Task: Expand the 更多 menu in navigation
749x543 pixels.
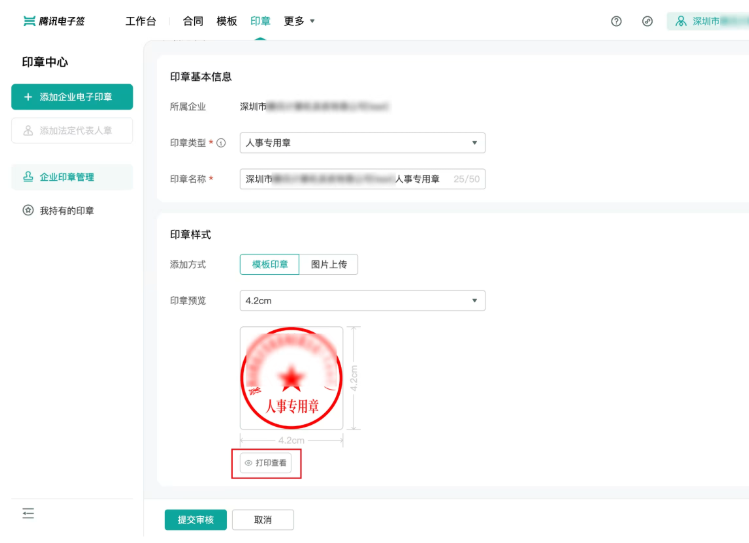Action: (x=299, y=21)
